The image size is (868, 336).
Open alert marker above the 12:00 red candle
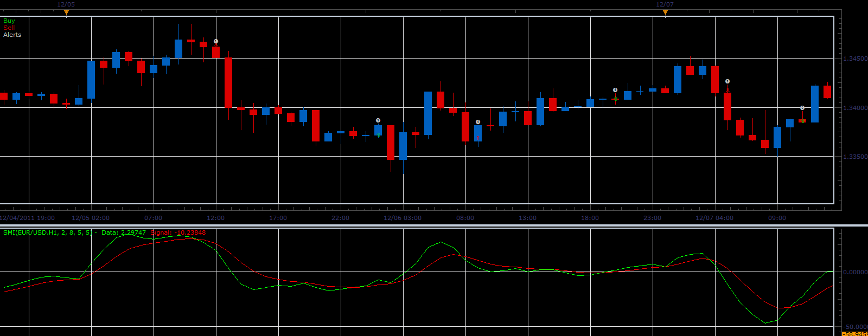[x=216, y=41]
